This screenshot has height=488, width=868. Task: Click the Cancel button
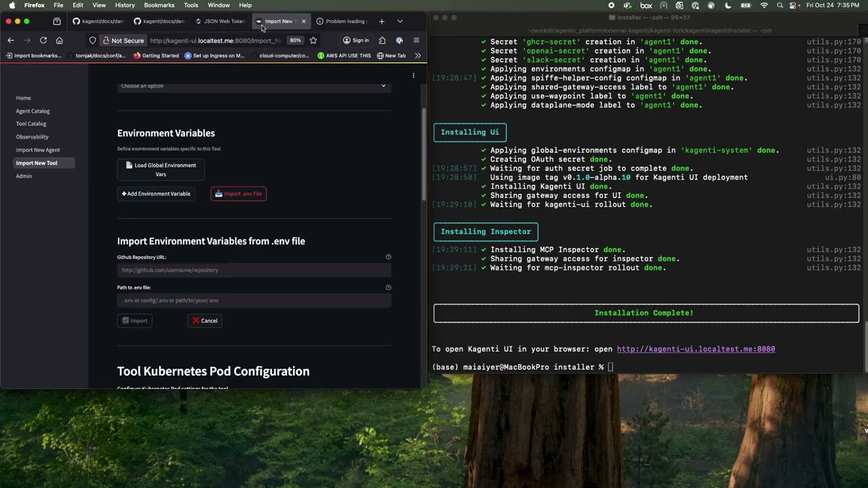coord(205,321)
